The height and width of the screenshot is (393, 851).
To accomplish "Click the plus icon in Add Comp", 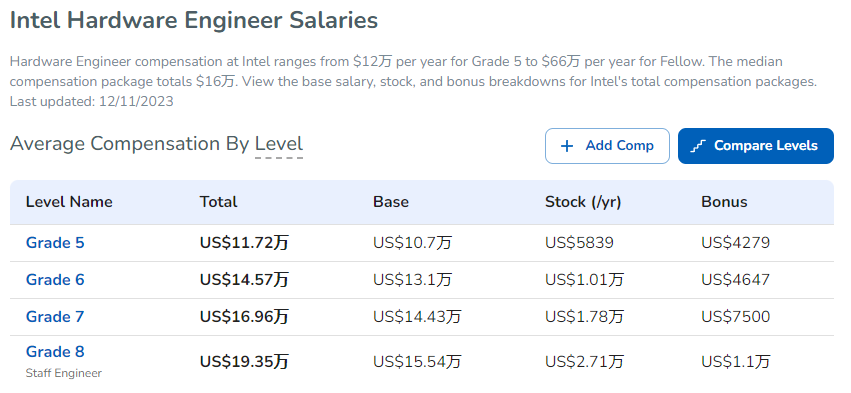I will pos(567,146).
